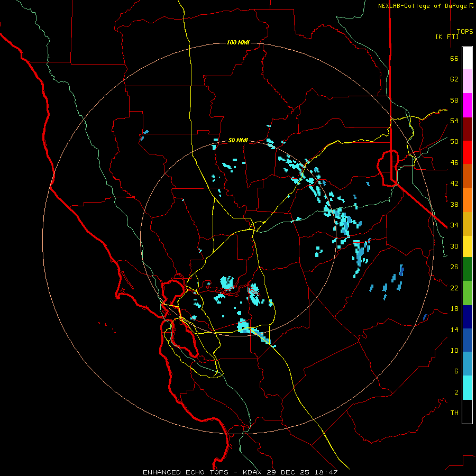This screenshot has height=476, width=476.
Task: Click the "NEXLAB-College of DuPage" credit text
Action: coord(422,6)
